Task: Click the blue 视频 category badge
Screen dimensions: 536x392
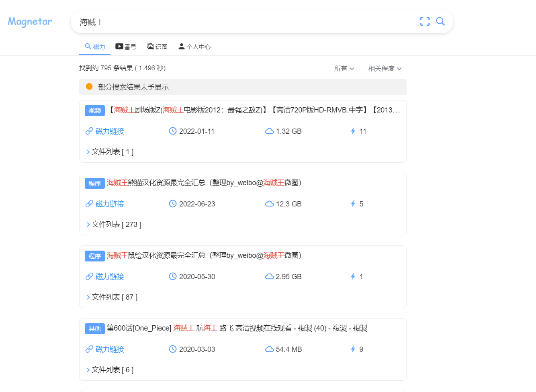Action: click(x=94, y=110)
